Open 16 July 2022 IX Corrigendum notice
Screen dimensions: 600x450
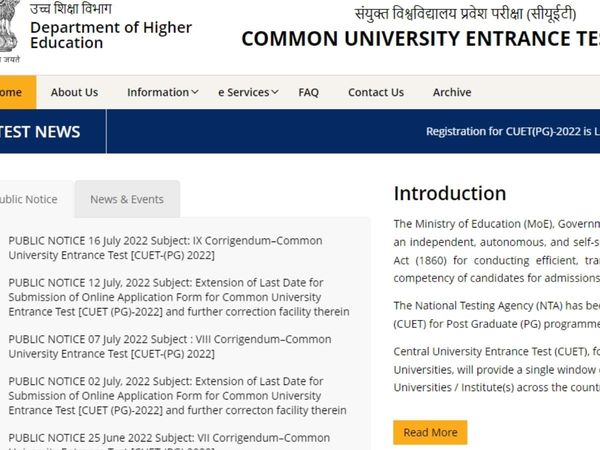[x=165, y=248]
